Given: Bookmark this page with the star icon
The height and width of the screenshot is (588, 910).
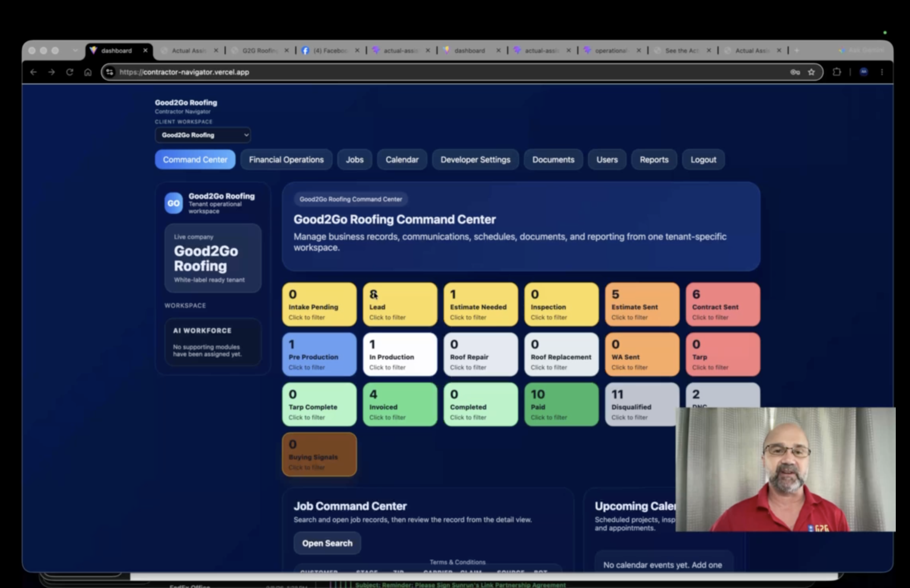Looking at the screenshot, I should click(x=812, y=72).
